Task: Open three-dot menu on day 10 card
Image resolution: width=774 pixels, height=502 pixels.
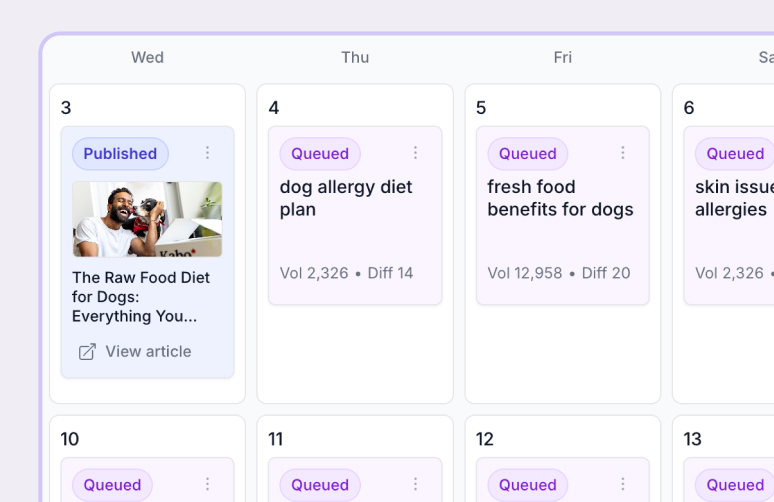Action: point(208,484)
